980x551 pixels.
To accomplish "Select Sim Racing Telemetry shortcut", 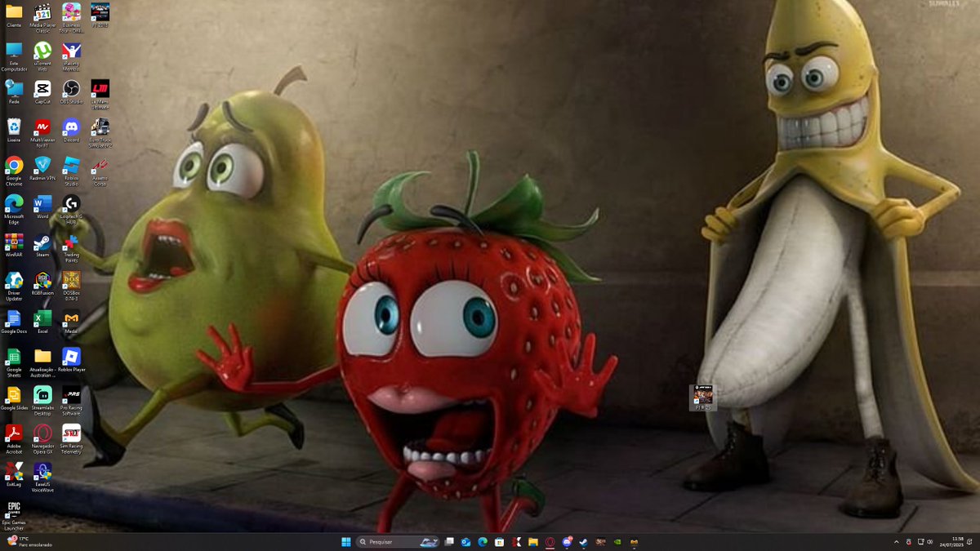I will [x=71, y=440].
